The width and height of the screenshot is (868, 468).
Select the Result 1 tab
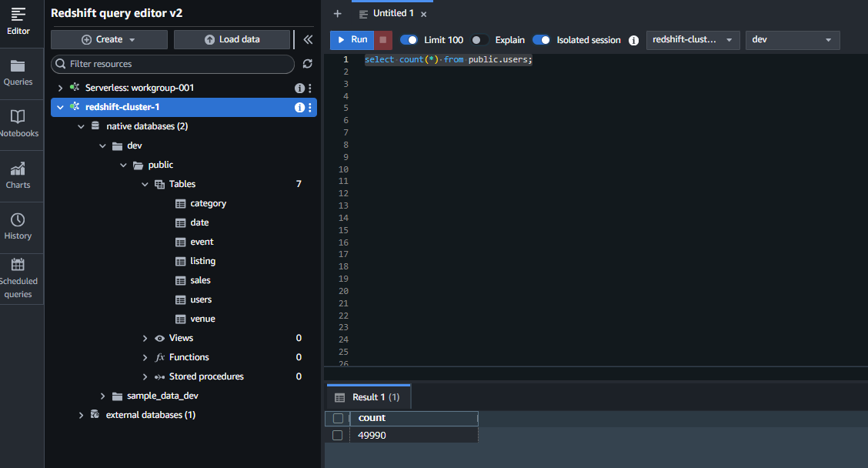coord(369,397)
